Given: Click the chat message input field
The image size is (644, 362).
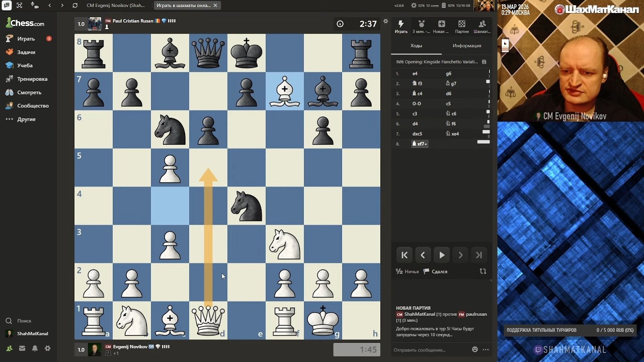Looking at the screenshot, I should [x=430, y=349].
